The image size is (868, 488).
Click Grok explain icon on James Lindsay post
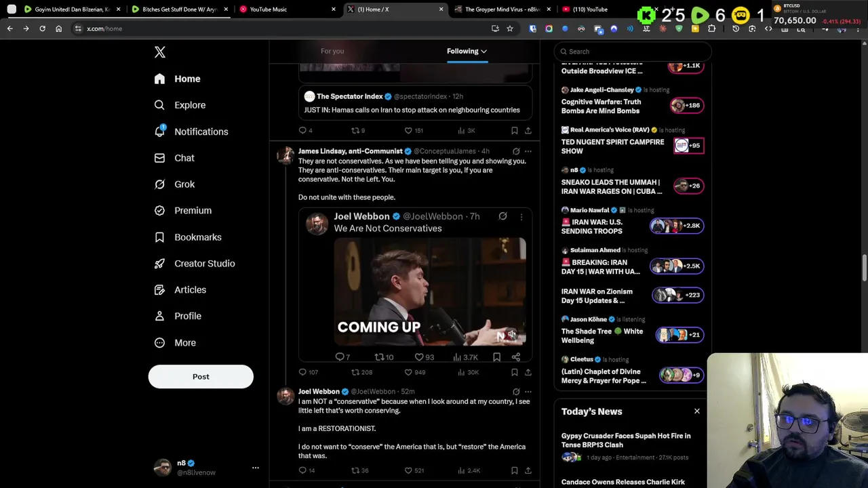[x=516, y=151]
